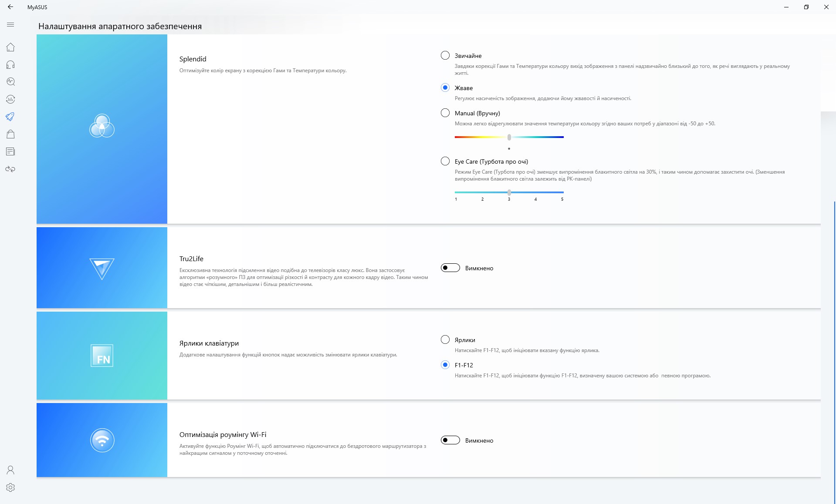
Task: Open System Diagnosis icon in sidebar
Action: [10, 82]
